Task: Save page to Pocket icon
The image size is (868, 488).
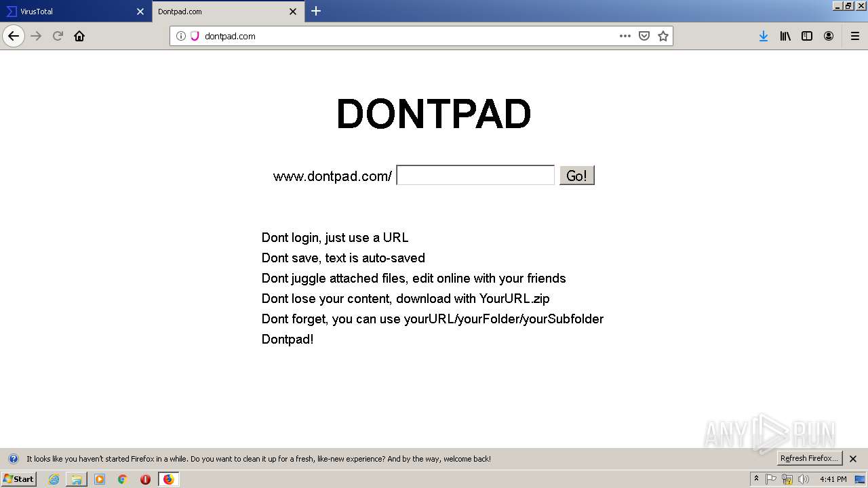Action: coord(644,36)
